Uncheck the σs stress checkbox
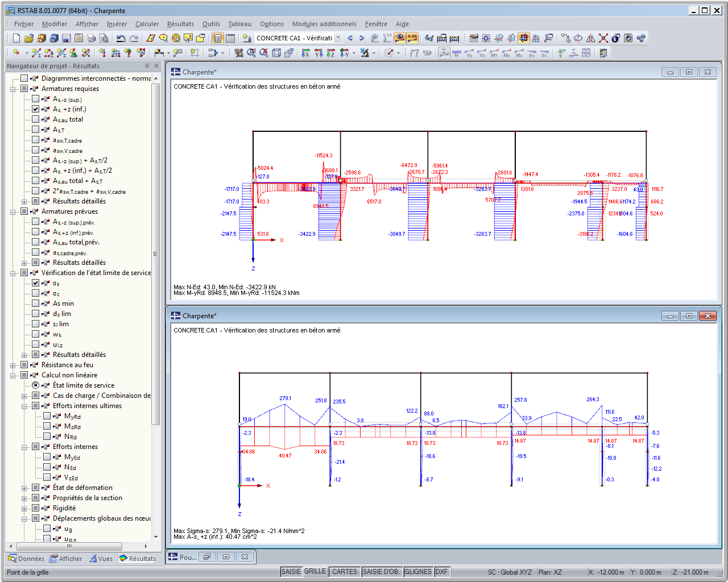Image resolution: width=728 pixels, height=582 pixels. (x=36, y=283)
